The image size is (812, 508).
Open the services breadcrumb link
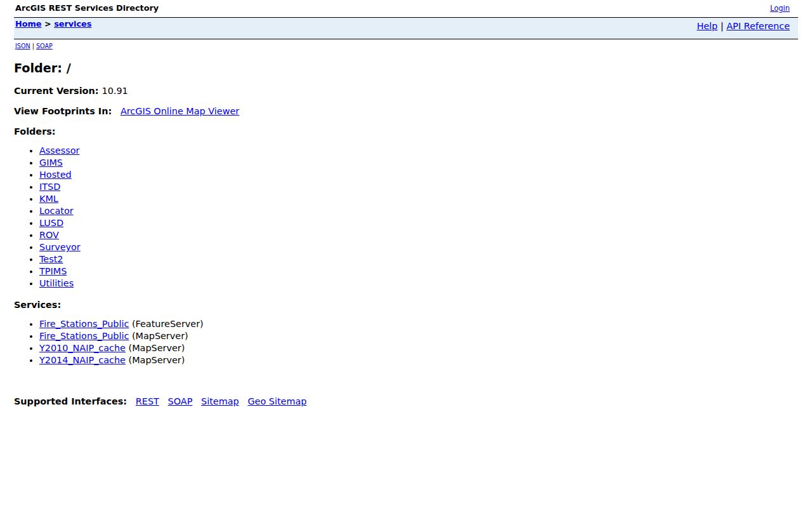click(72, 24)
